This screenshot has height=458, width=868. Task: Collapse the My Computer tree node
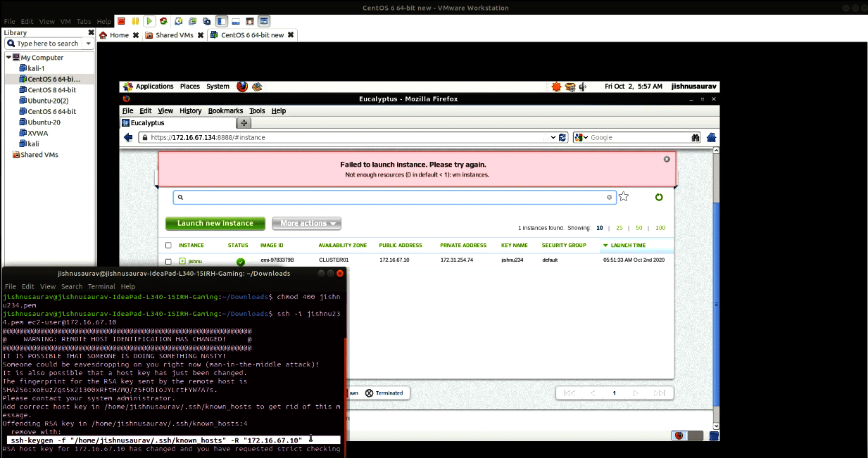click(8, 58)
